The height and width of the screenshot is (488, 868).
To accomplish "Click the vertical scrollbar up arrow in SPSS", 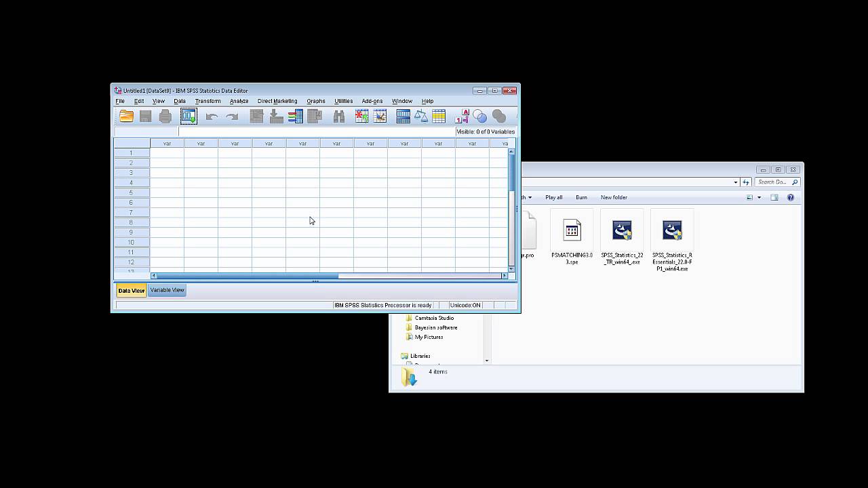I will click(x=511, y=151).
